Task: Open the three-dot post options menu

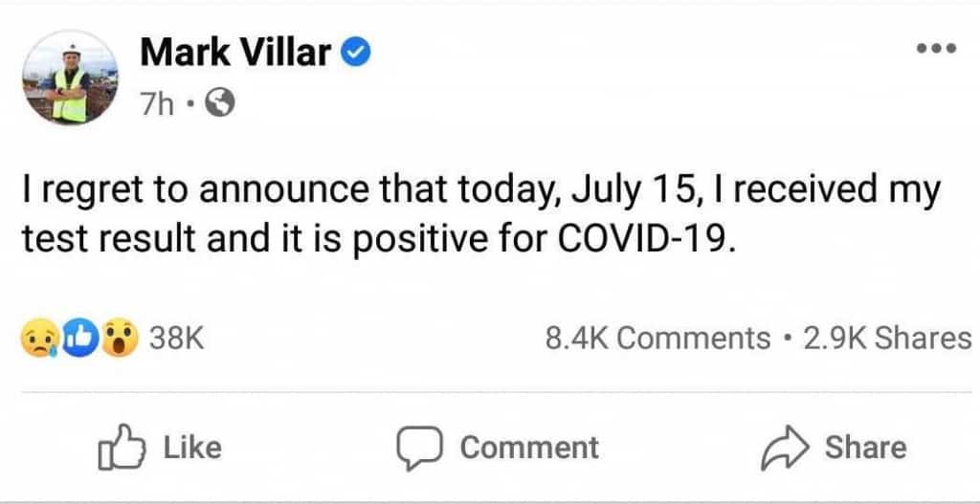Action: 936,48
